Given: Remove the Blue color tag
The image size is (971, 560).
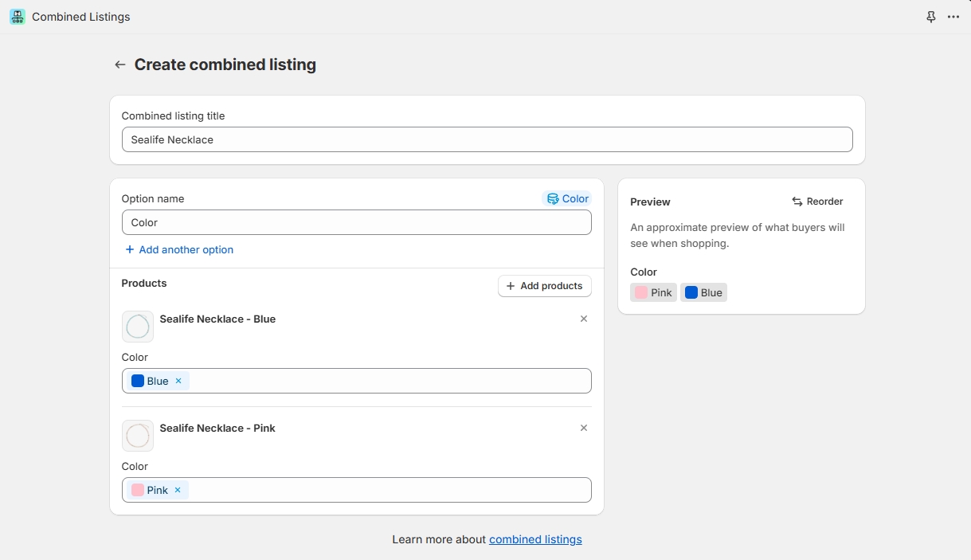Looking at the screenshot, I should click(178, 381).
